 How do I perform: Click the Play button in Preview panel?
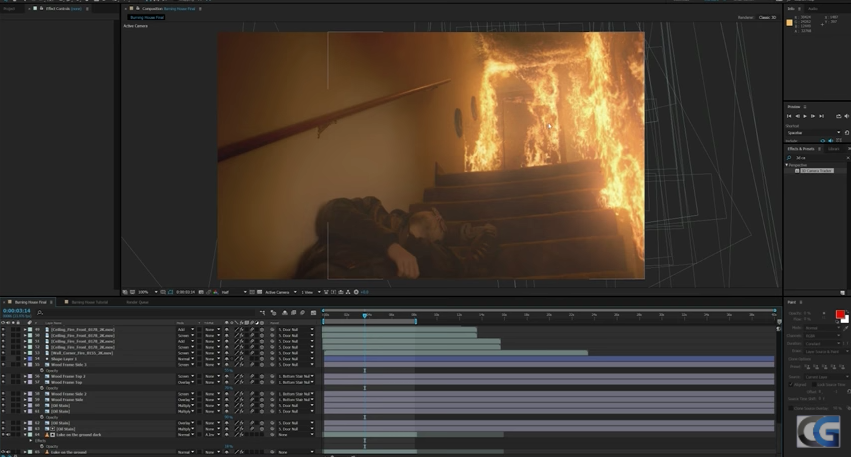click(x=805, y=116)
